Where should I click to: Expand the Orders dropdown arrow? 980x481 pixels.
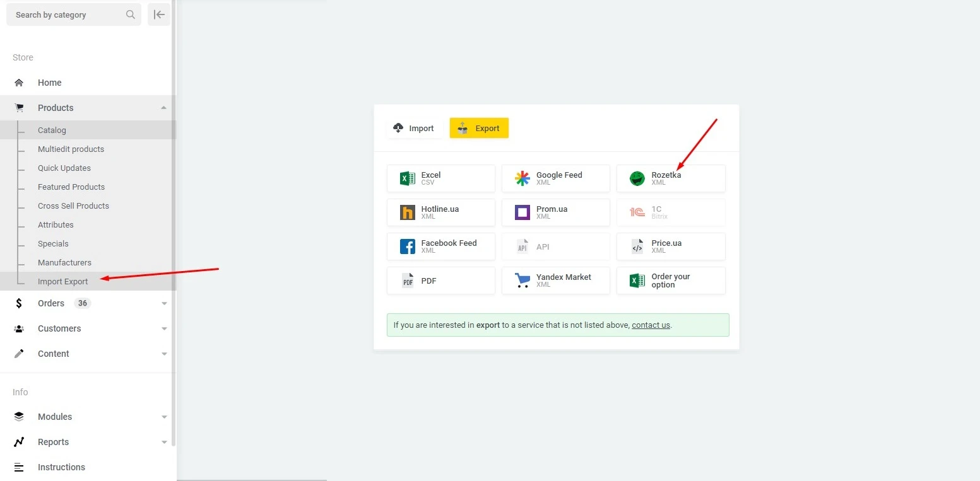coord(164,303)
